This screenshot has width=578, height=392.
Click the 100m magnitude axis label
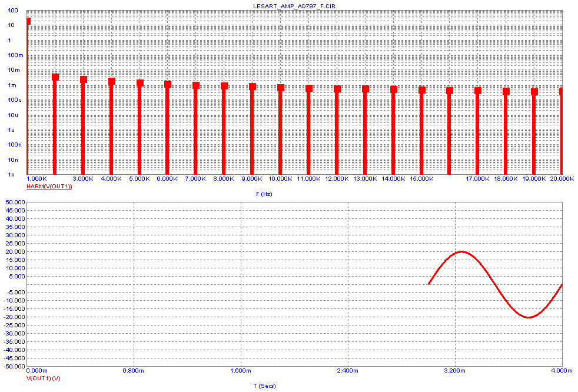(x=15, y=55)
